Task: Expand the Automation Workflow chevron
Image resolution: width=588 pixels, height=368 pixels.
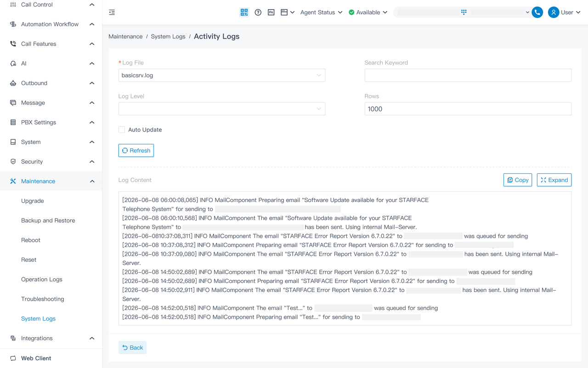Action: pyautogui.click(x=92, y=24)
